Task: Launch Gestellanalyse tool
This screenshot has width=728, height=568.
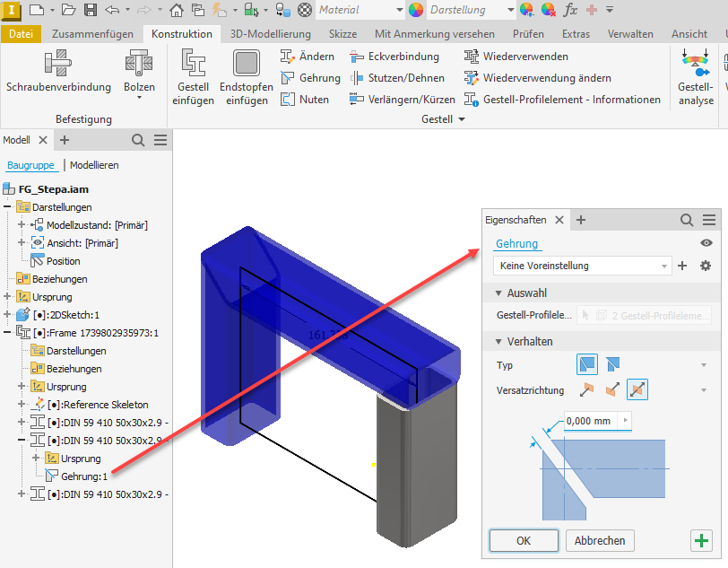Action: click(696, 78)
